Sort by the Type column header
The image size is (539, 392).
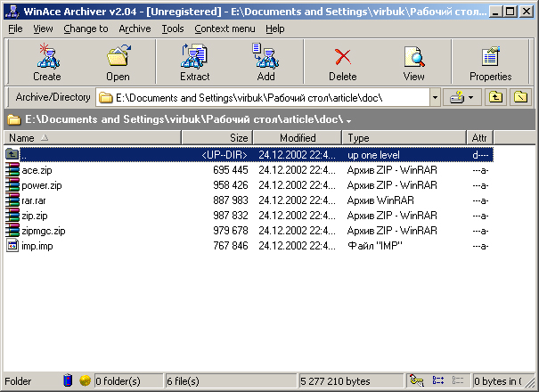click(x=404, y=137)
